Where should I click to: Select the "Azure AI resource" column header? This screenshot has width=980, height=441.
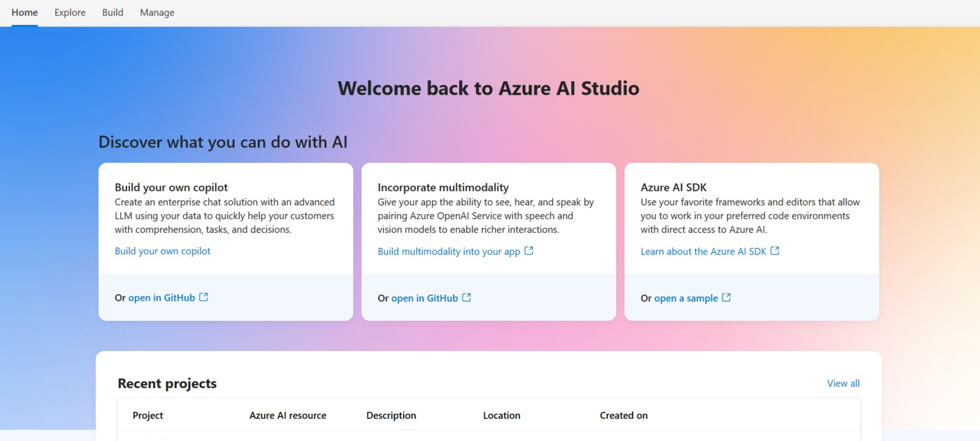pos(288,415)
